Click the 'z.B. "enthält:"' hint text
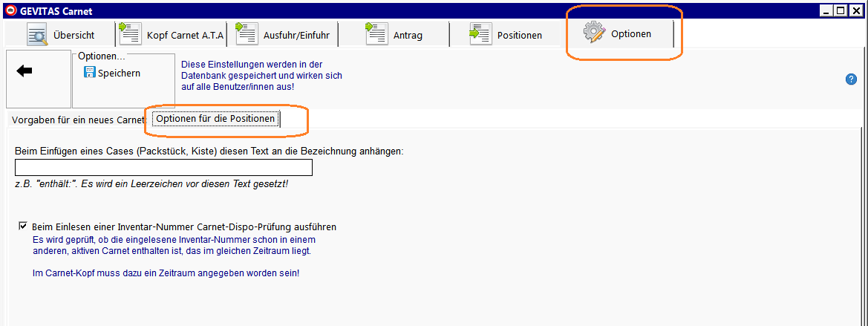868x326 pixels. 151,183
